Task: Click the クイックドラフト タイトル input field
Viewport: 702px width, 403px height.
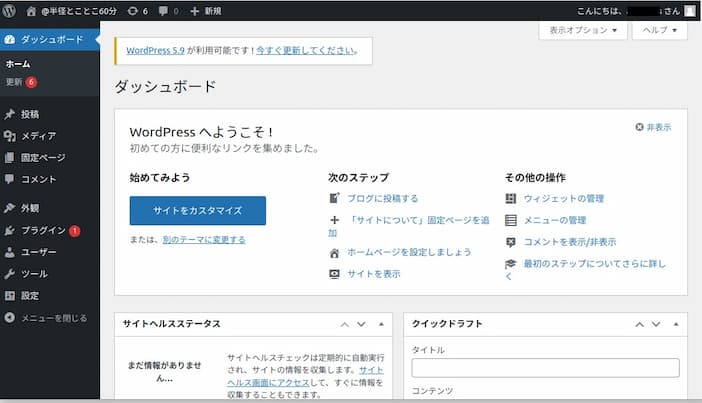Action: [545, 368]
